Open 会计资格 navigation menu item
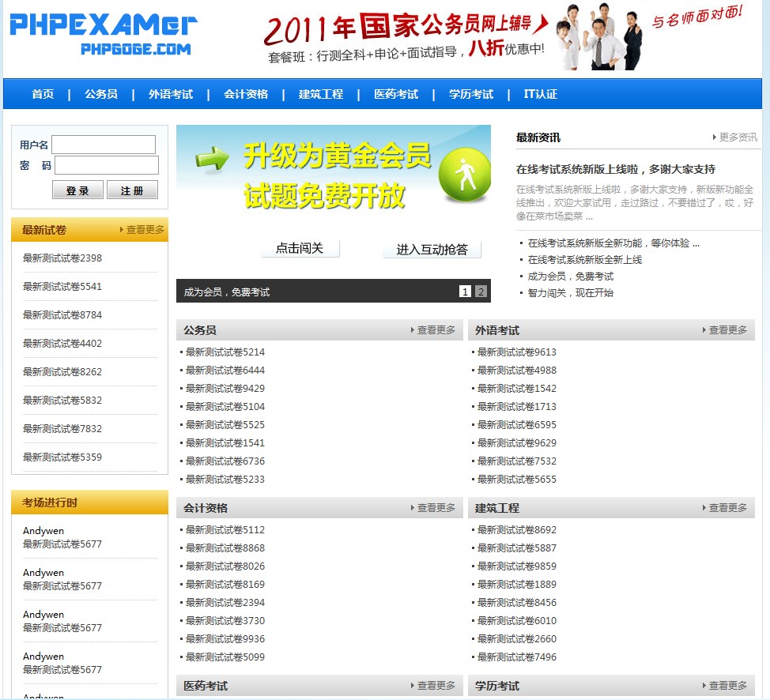Image resolution: width=770 pixels, height=700 pixels. coord(246,94)
